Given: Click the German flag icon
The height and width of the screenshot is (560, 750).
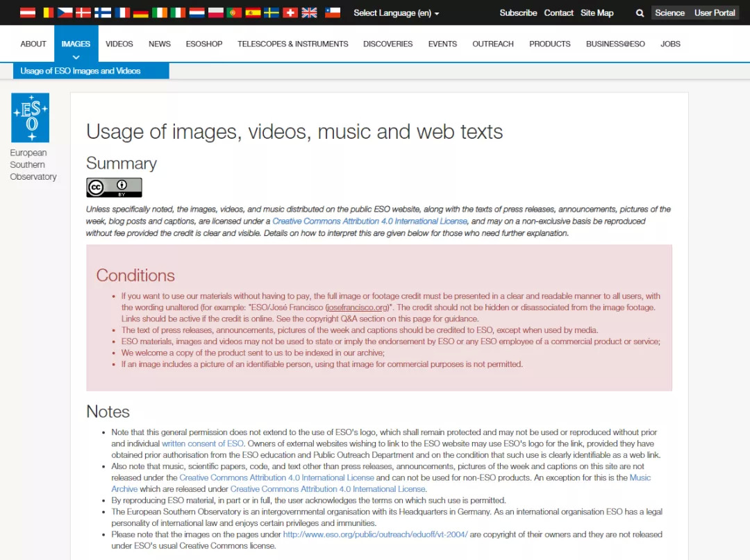Looking at the screenshot, I should [x=141, y=12].
